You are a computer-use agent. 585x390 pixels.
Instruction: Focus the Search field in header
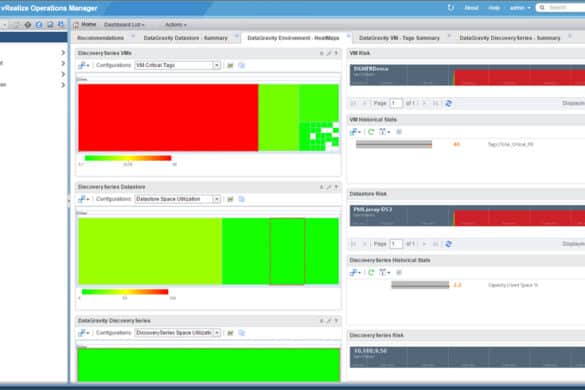[x=561, y=7]
